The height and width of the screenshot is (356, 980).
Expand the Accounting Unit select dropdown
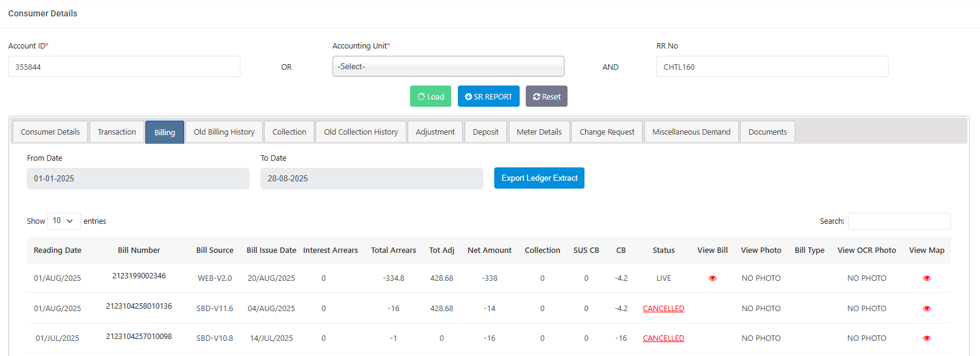448,67
